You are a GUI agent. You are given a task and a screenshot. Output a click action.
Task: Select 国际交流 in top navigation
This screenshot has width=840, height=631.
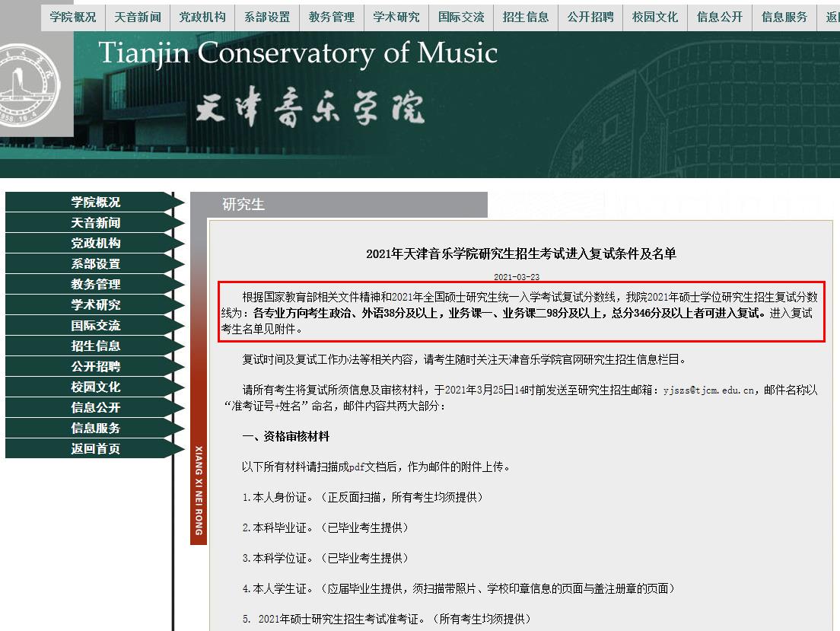point(461,17)
